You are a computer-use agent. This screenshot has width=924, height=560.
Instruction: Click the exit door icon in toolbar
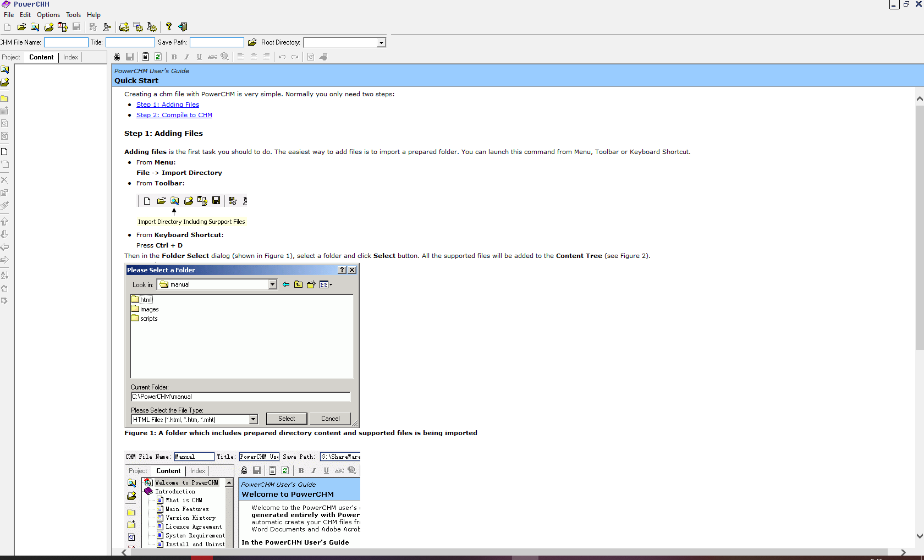pyautogui.click(x=183, y=27)
